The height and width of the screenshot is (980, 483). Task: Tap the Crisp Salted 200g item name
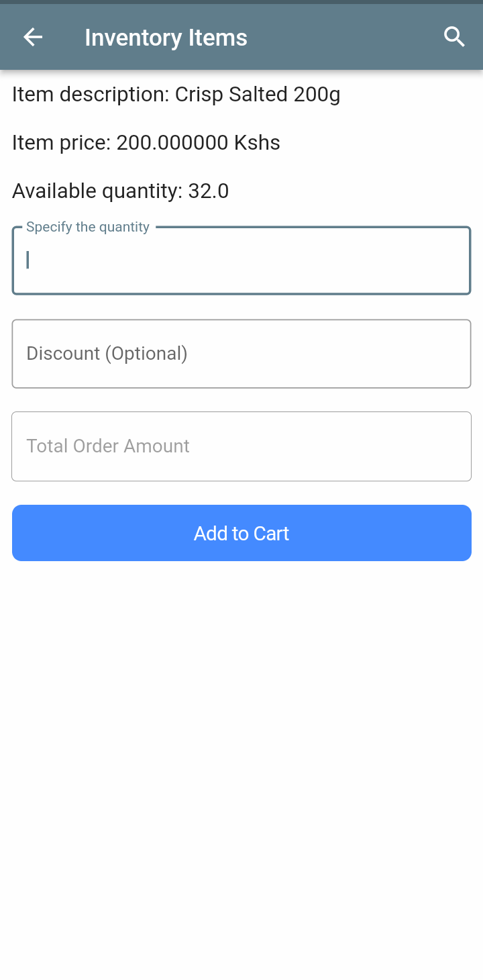[258, 95]
